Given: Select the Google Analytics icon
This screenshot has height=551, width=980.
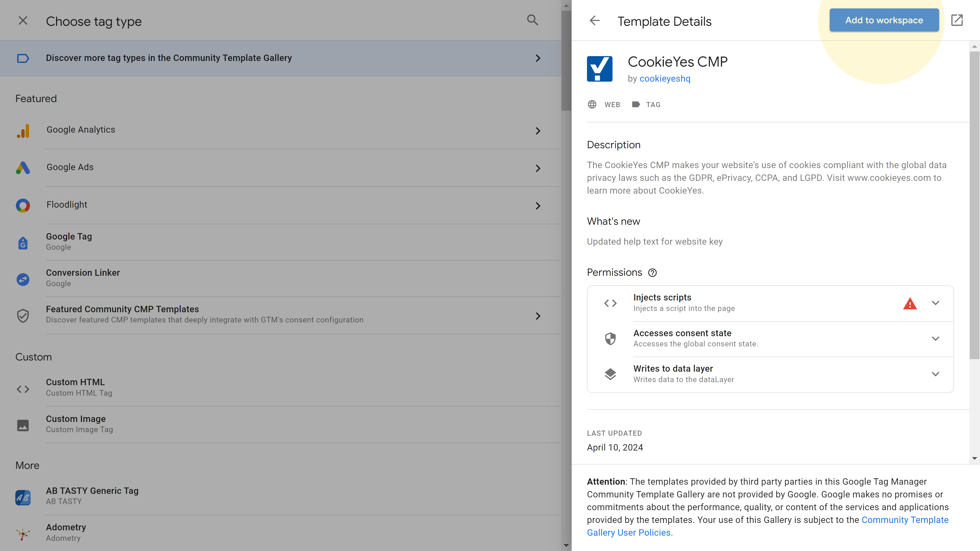Looking at the screenshot, I should tap(23, 131).
